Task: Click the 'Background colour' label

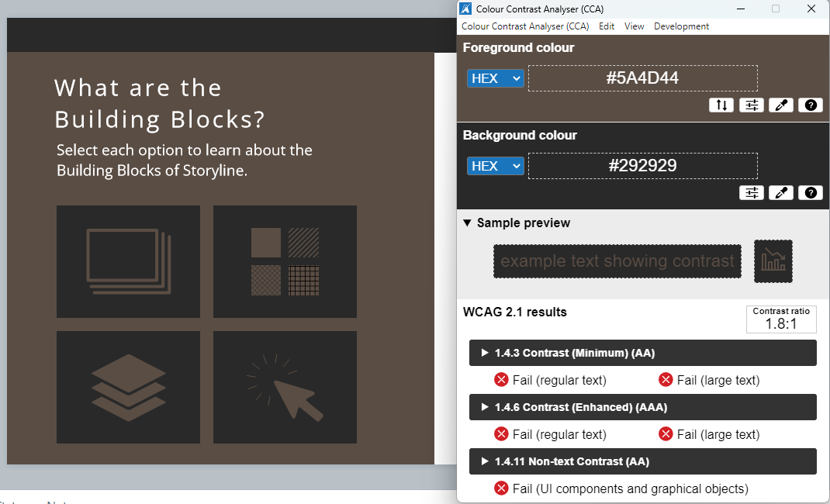Action: point(520,136)
